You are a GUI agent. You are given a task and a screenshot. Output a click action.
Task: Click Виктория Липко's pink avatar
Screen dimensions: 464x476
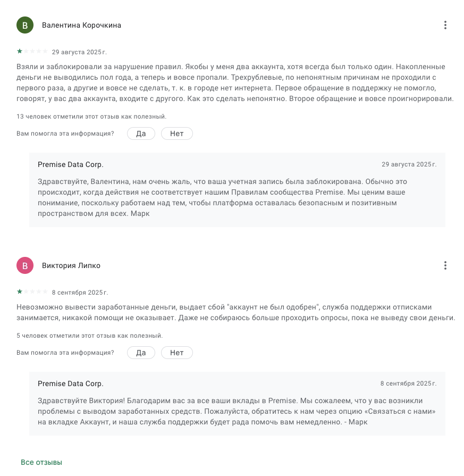click(x=25, y=265)
